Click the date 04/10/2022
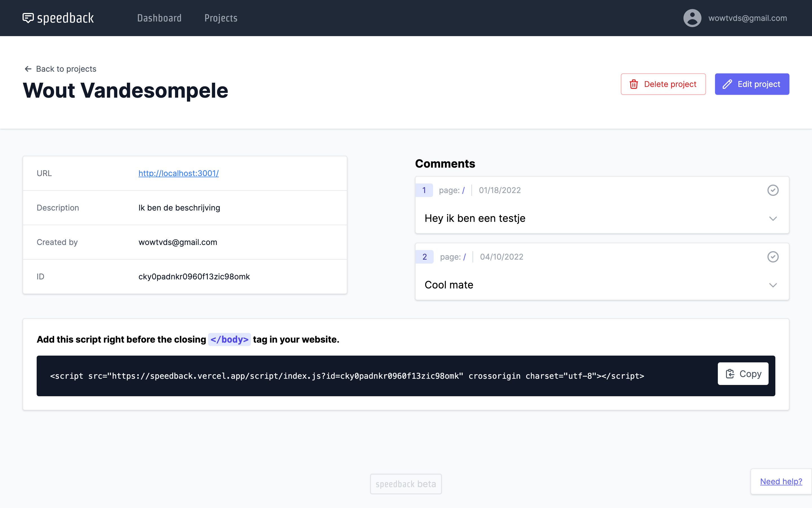The image size is (812, 508). 502,257
